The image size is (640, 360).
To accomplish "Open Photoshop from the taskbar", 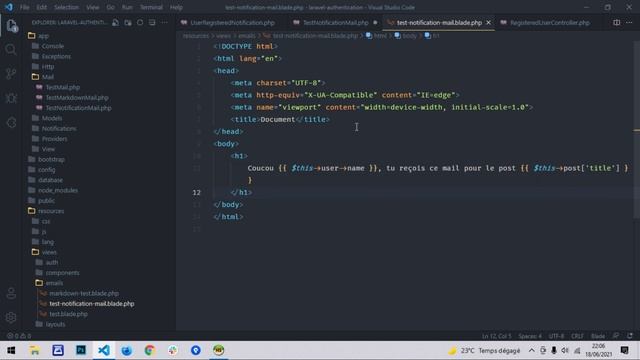I will click(81, 350).
